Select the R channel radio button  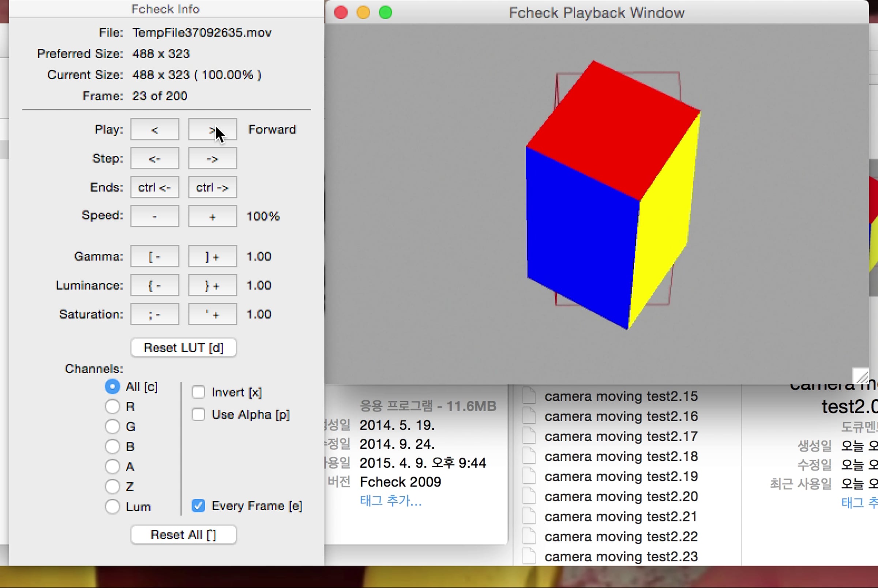click(112, 407)
